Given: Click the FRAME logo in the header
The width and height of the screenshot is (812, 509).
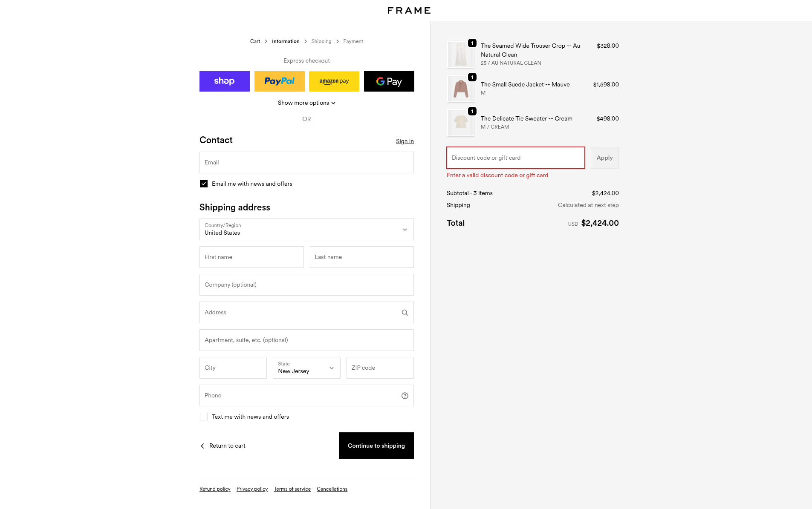Looking at the screenshot, I should 409,11.
